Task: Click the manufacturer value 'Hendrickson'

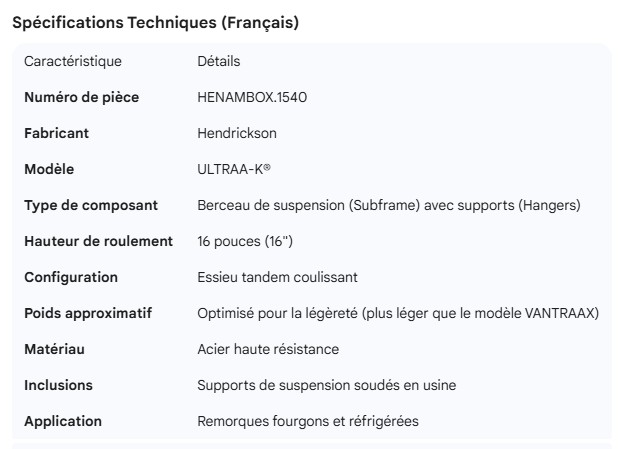Action: coord(237,133)
